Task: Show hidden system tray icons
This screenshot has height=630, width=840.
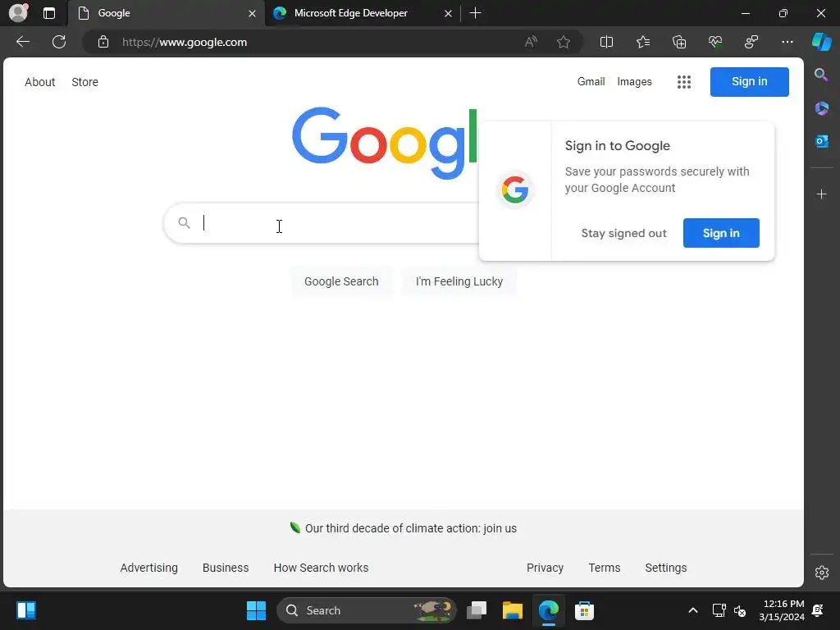Action: coord(692,610)
